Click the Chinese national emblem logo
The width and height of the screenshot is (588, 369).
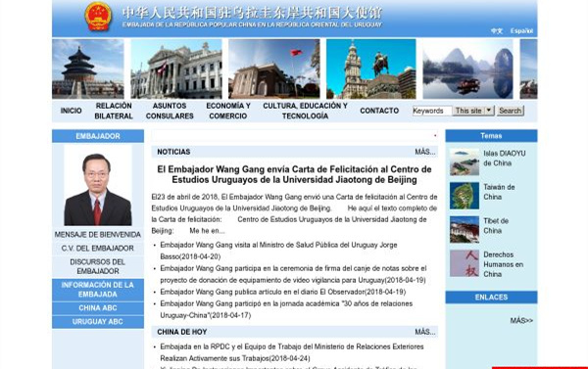click(98, 17)
